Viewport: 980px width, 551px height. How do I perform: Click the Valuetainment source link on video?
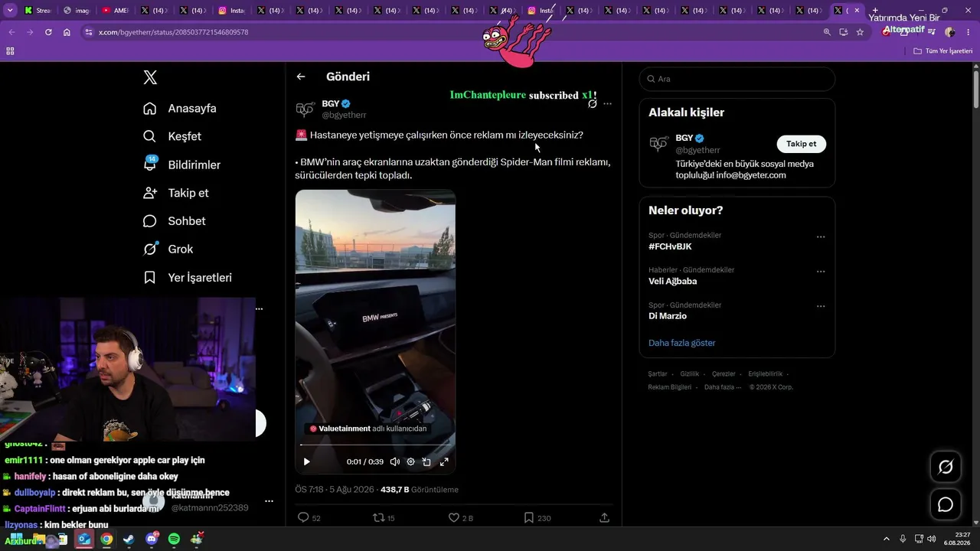(x=345, y=429)
